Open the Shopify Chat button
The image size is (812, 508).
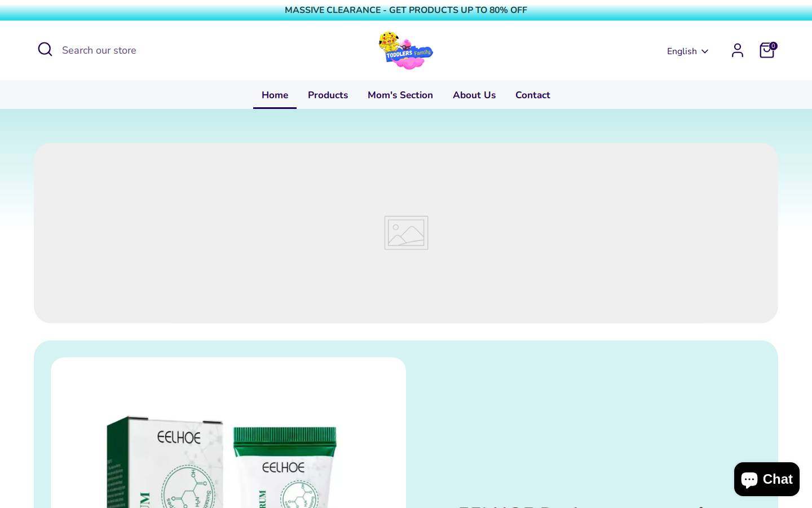tap(767, 479)
